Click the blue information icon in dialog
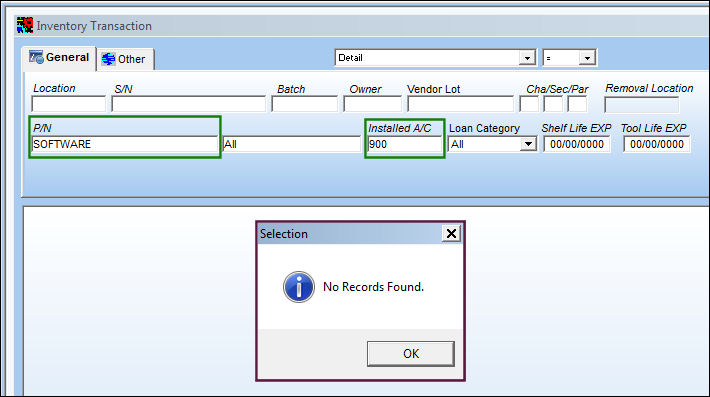 pyautogui.click(x=299, y=287)
